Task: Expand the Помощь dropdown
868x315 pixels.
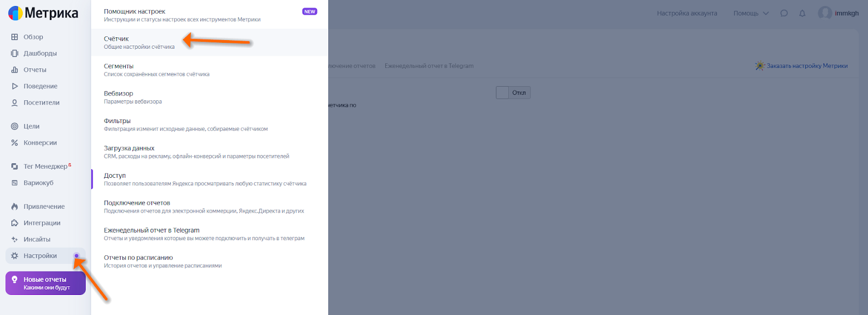Action: pyautogui.click(x=751, y=13)
